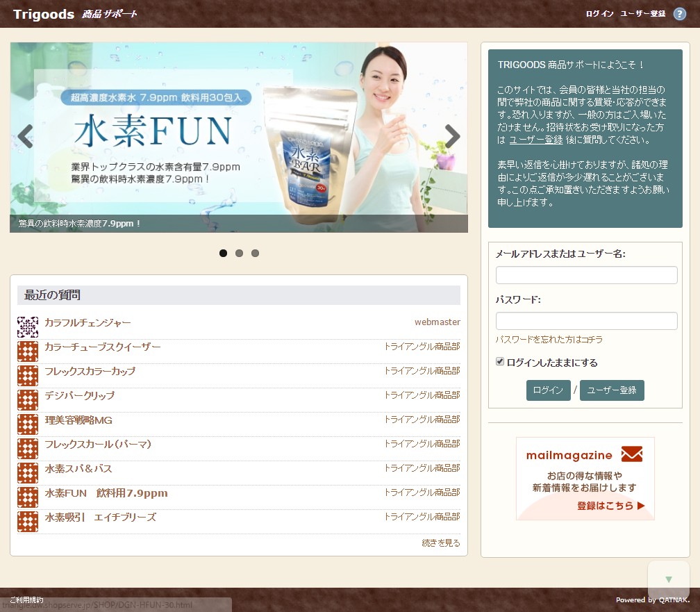Click トライアングル商品部 on カラーチューブスクイーザー row
This screenshot has width=700, height=612.
click(x=422, y=346)
